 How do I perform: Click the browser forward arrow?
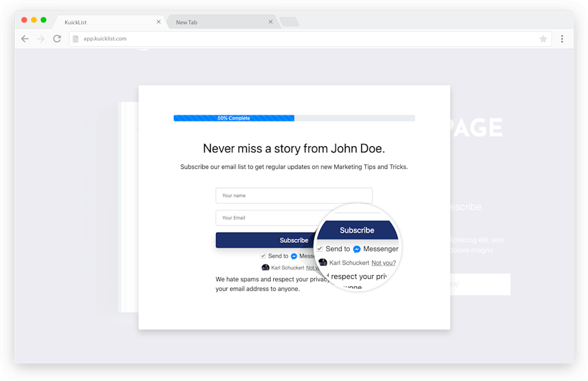41,39
